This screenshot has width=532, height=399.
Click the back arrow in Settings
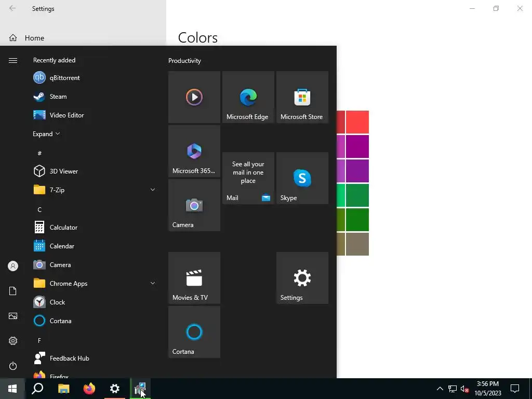tap(12, 8)
